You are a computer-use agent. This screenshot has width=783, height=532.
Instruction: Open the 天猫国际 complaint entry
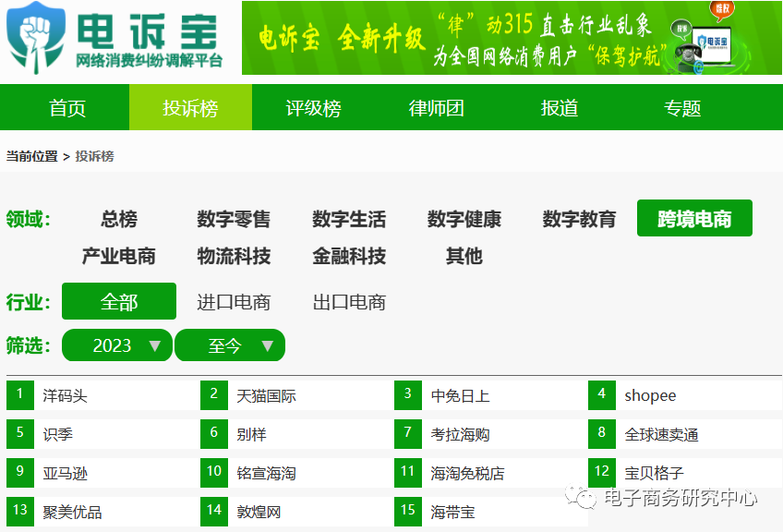pos(267,395)
